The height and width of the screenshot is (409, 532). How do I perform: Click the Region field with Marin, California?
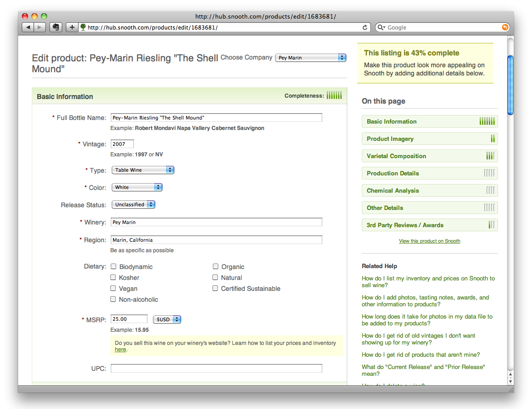tap(217, 240)
